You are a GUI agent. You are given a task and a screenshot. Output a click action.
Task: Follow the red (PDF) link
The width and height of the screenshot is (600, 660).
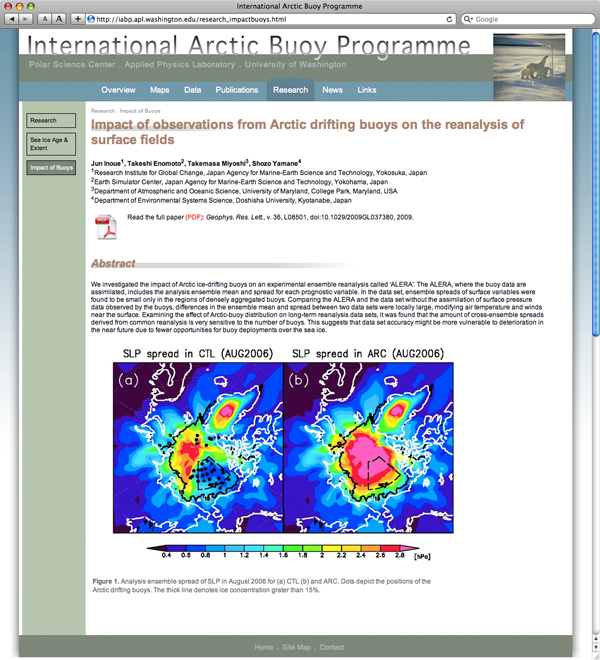tap(194, 217)
